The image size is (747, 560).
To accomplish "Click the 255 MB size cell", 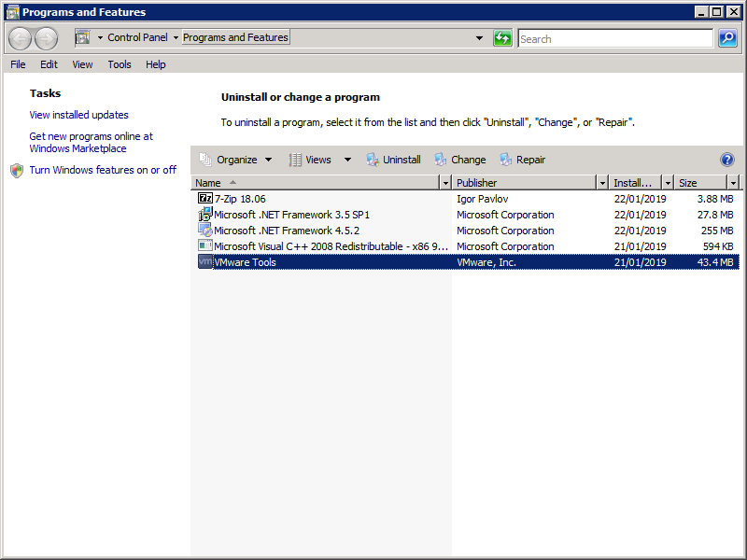I will (x=717, y=231).
